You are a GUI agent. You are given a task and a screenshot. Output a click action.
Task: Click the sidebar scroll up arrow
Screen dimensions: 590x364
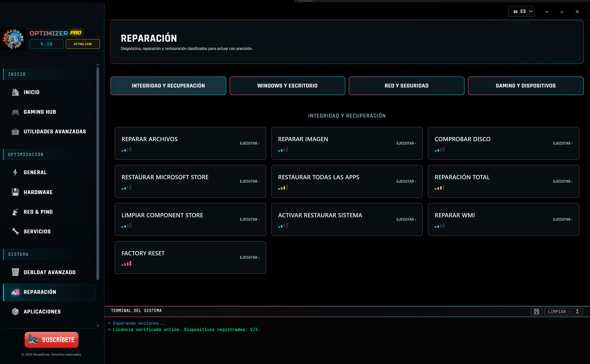(98, 64)
